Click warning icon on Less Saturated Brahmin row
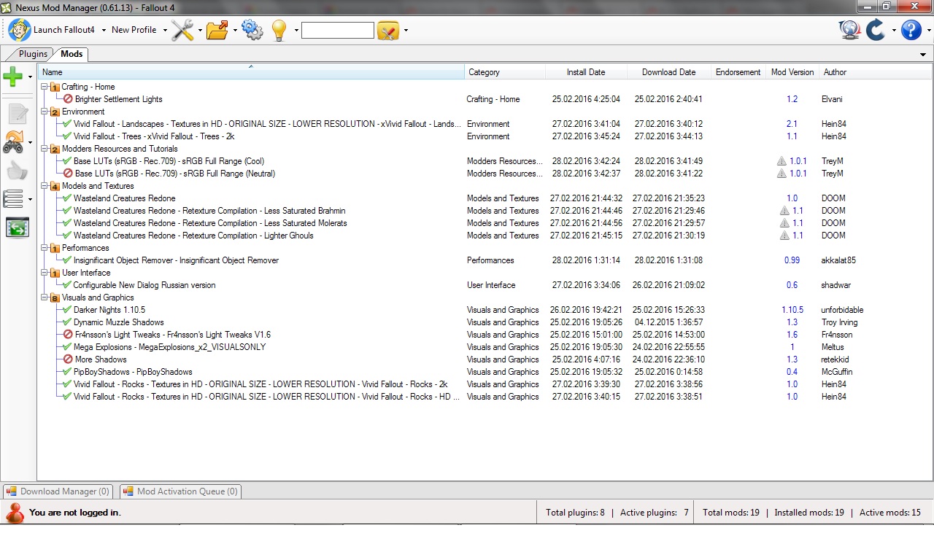Screen dimensions: 934x560 click(x=784, y=211)
